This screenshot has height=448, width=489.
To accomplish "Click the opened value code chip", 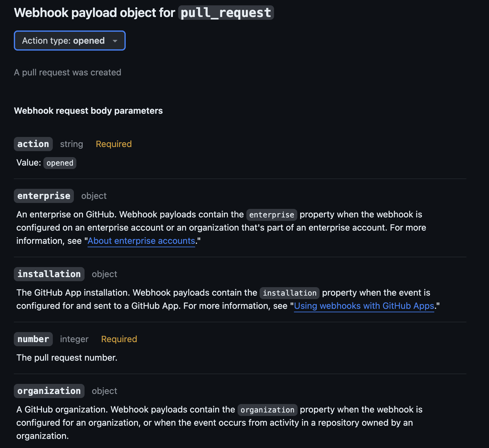I will (x=60, y=163).
